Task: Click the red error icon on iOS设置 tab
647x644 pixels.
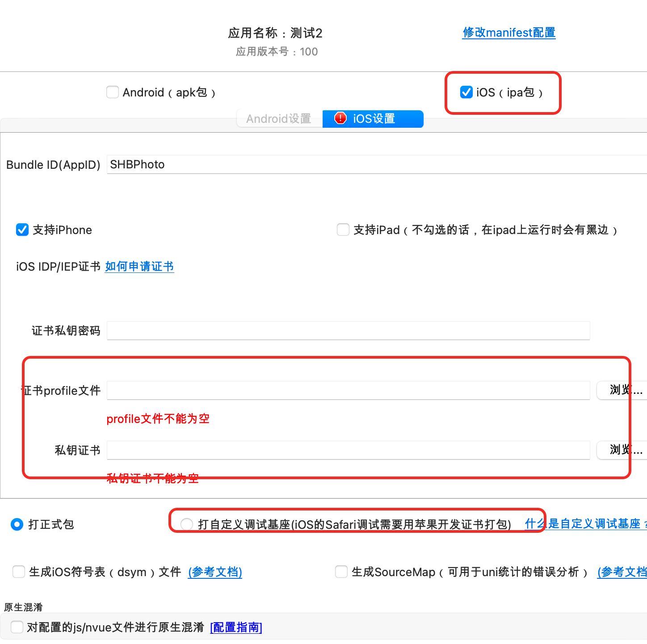Action: point(340,118)
